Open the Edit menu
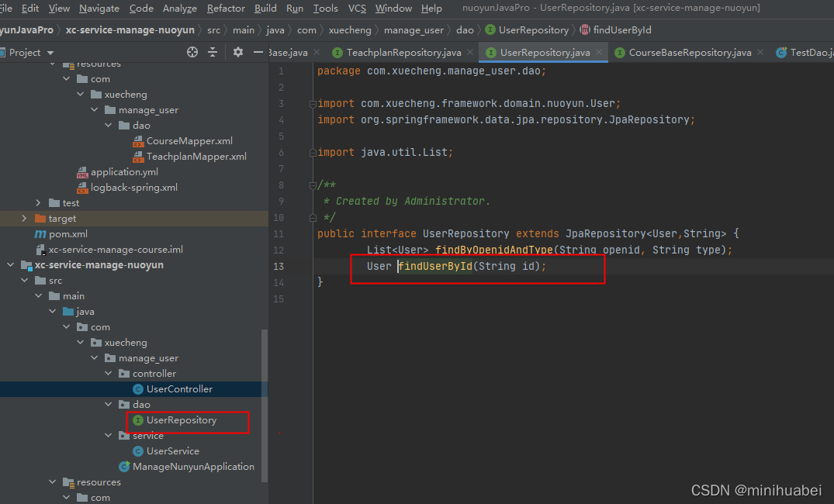The height and width of the screenshot is (504, 834). pos(29,9)
